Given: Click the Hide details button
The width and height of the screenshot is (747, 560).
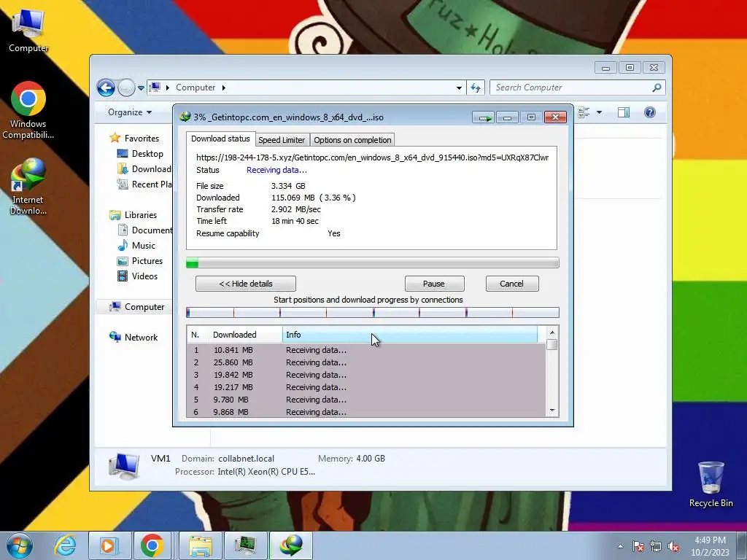Looking at the screenshot, I should pos(246,284).
